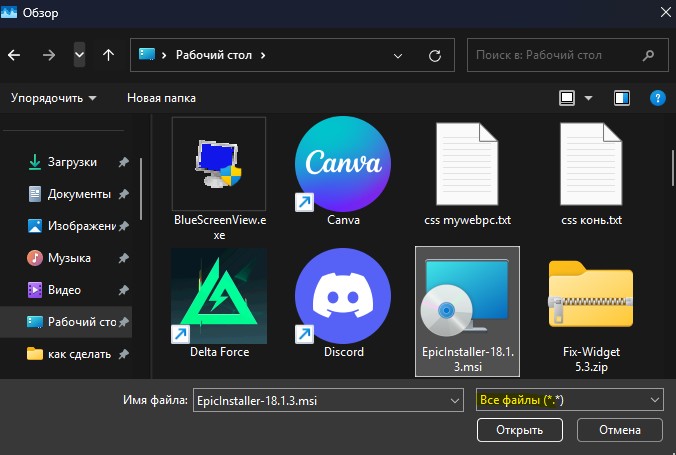Expand chevron after Рабочий стол breadcrumb

263,55
